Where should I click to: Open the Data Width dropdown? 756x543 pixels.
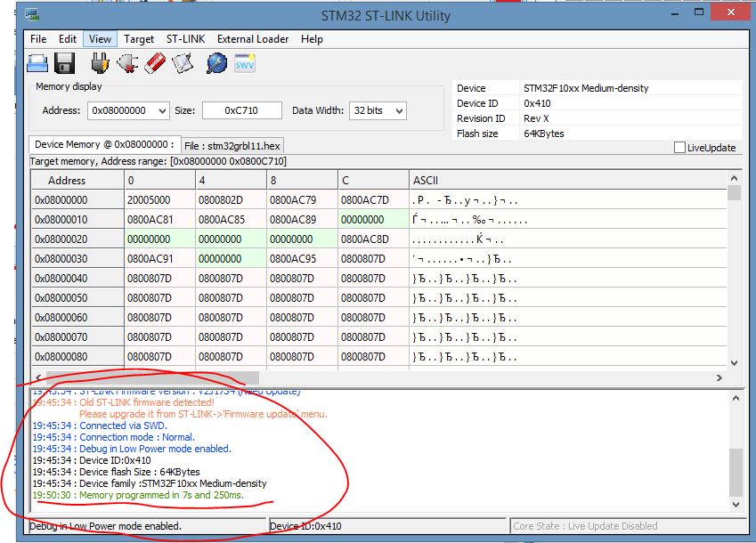click(x=398, y=110)
